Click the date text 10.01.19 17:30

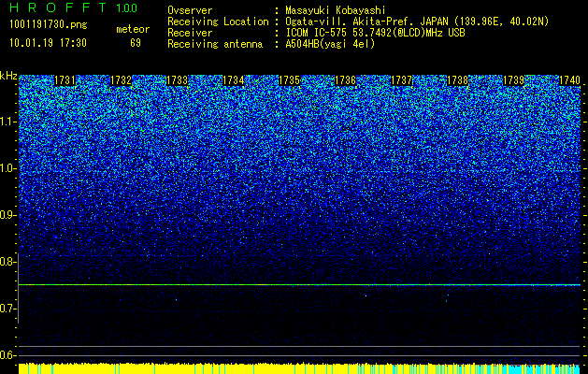48,43
